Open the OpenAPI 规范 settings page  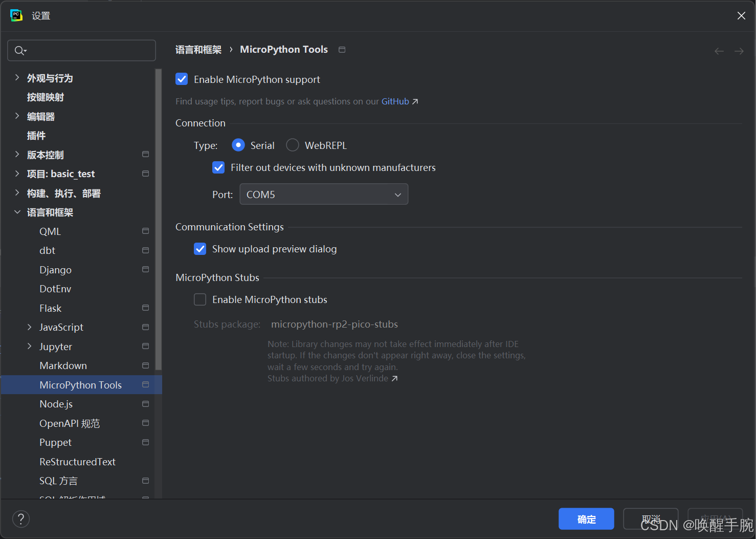coord(70,423)
